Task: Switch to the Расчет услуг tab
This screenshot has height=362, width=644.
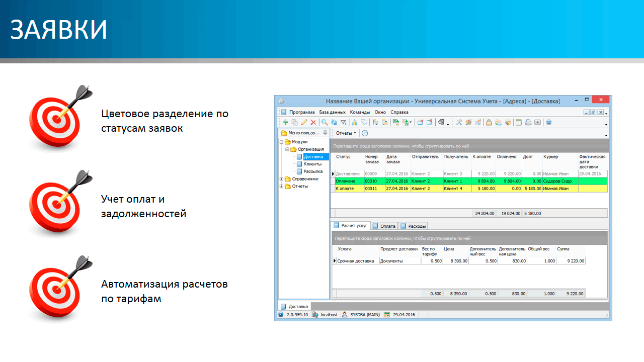Action: coord(351,226)
